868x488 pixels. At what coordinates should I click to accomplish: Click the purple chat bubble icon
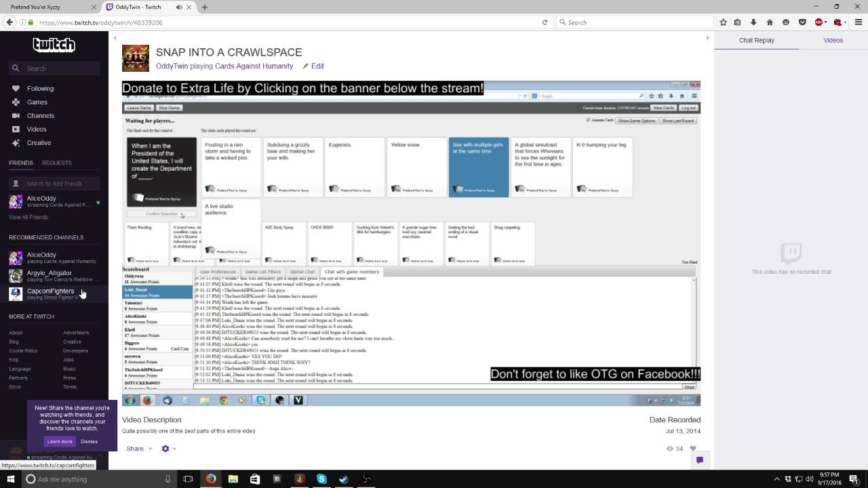click(700, 460)
